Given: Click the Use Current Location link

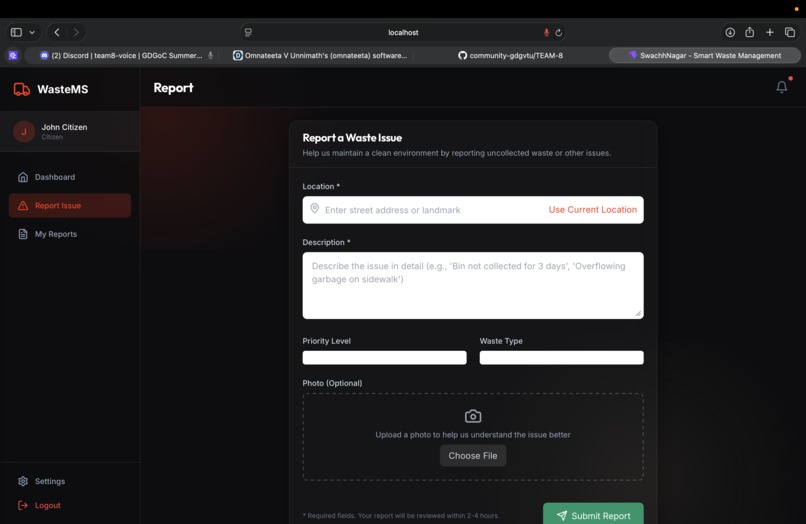Looking at the screenshot, I should 593,210.
